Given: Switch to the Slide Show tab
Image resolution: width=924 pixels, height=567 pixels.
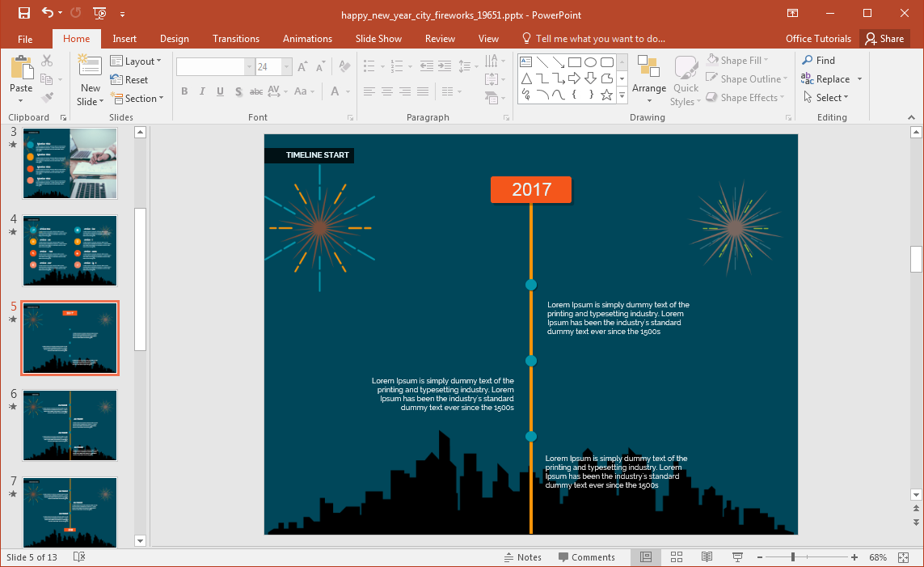Looking at the screenshot, I should click(378, 39).
